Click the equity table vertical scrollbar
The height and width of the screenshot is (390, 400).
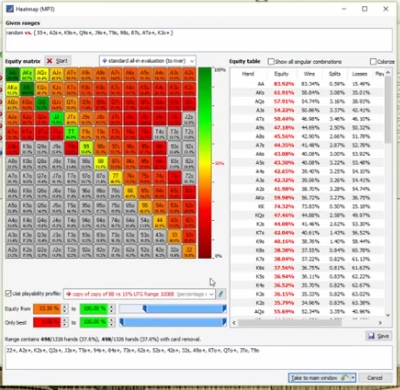(x=388, y=110)
